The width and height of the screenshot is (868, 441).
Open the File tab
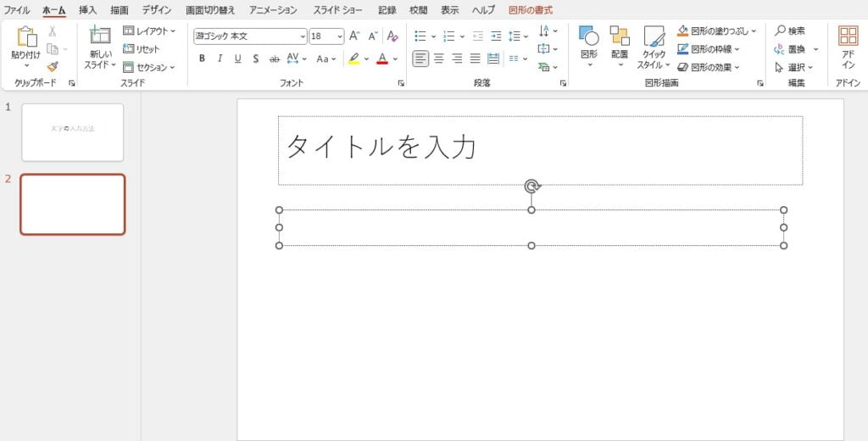point(17,10)
